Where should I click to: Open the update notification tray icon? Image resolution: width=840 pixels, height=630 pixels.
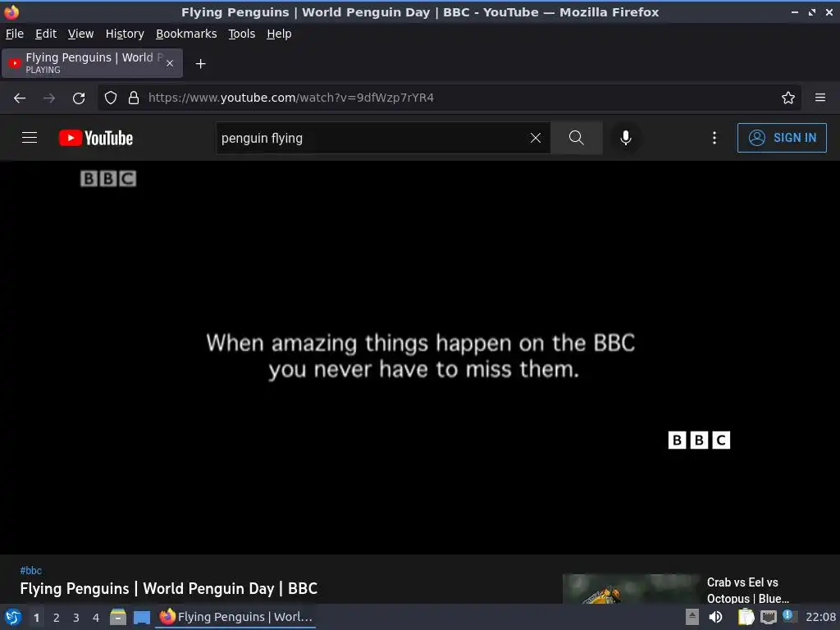(x=788, y=615)
